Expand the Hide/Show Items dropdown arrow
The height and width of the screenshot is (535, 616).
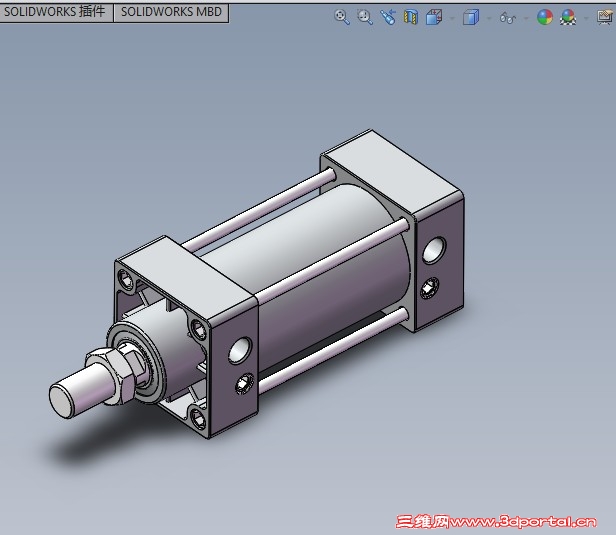pos(526,18)
